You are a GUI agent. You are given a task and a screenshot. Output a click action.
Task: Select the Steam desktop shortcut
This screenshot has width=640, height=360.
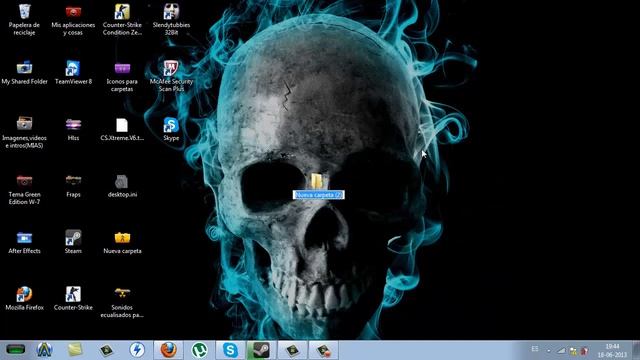pos(73,242)
